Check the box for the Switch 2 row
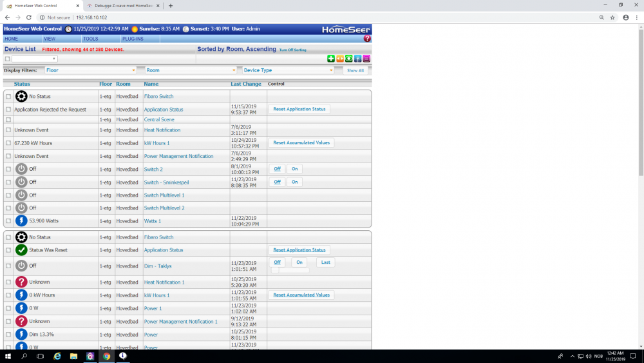The width and height of the screenshot is (644, 363). click(8, 169)
